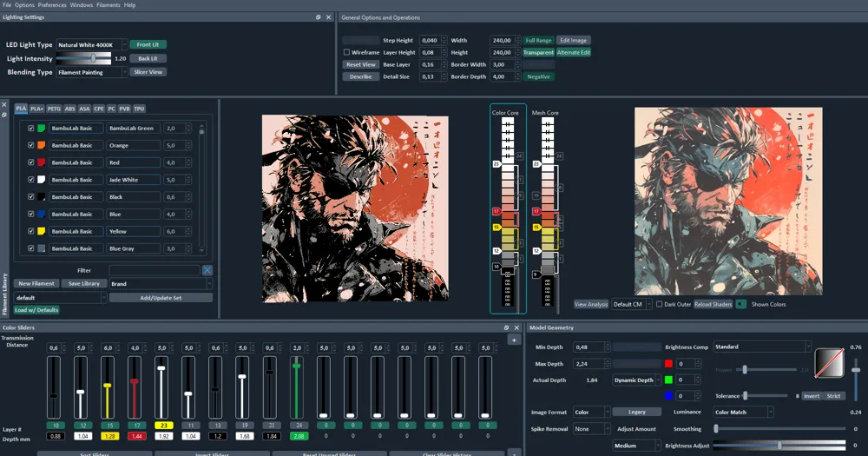This screenshot has width=868, height=456.
Task: Uncheck the Red filament checkbox
Action: pyautogui.click(x=31, y=162)
